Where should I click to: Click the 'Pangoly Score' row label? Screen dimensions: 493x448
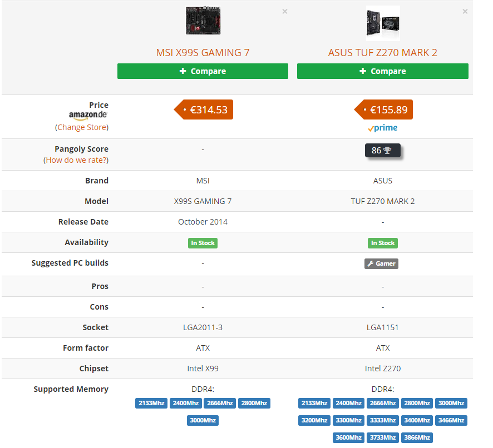(x=81, y=149)
